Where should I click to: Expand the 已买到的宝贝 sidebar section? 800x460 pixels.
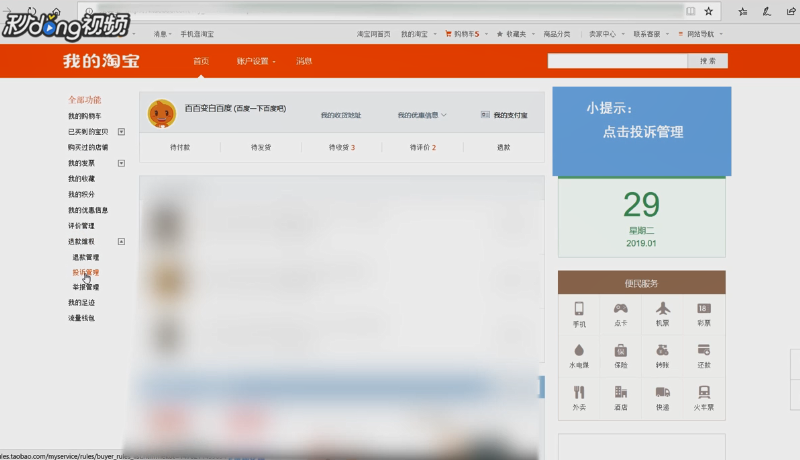[x=121, y=132]
